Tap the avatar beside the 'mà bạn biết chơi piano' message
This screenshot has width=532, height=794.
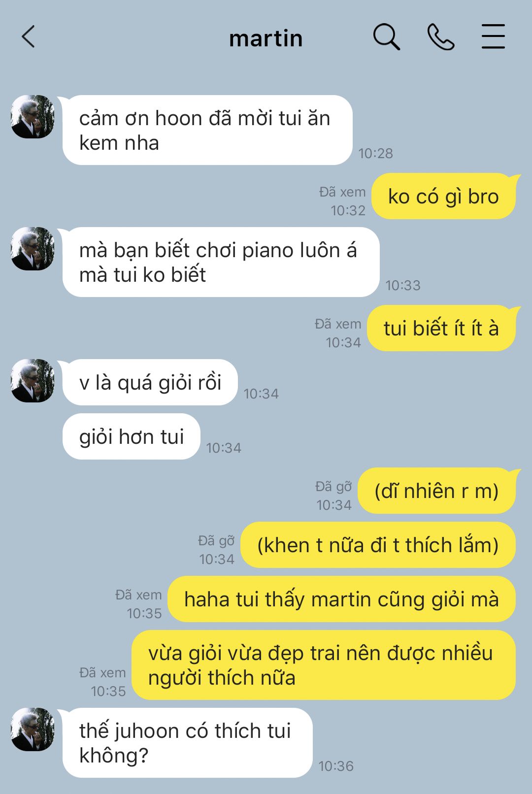pyautogui.click(x=33, y=249)
